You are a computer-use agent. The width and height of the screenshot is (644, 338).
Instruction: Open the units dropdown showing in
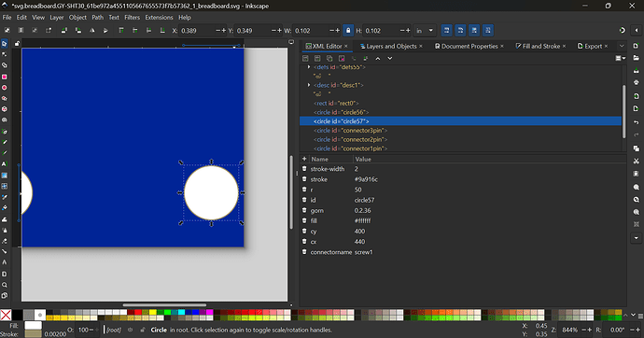pyautogui.click(x=425, y=31)
